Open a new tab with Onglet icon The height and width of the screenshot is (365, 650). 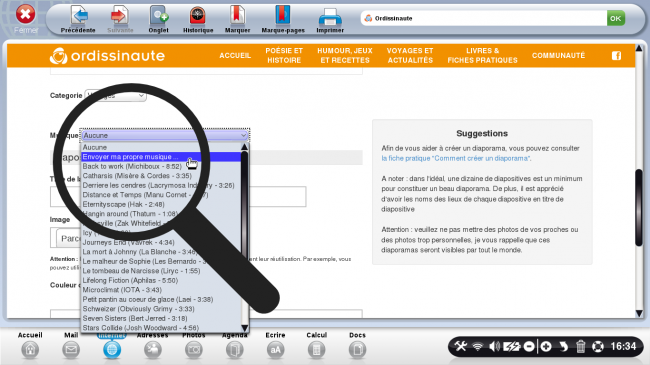pos(158,16)
